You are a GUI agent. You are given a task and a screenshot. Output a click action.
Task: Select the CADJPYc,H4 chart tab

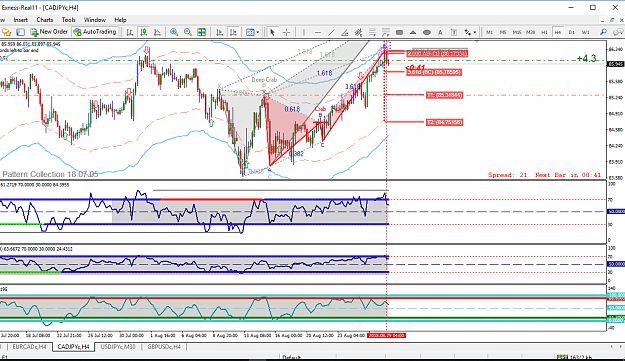[73, 347]
